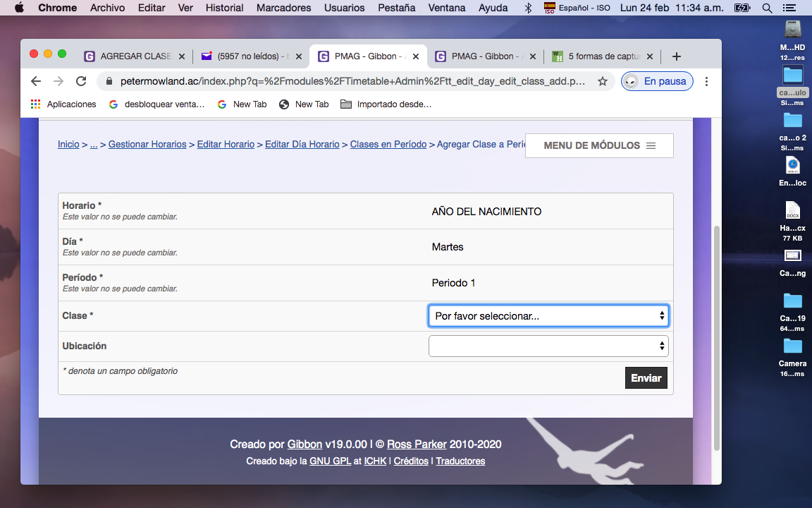The image size is (812, 508).
Task: Click the browser back arrow
Action: coord(36,81)
